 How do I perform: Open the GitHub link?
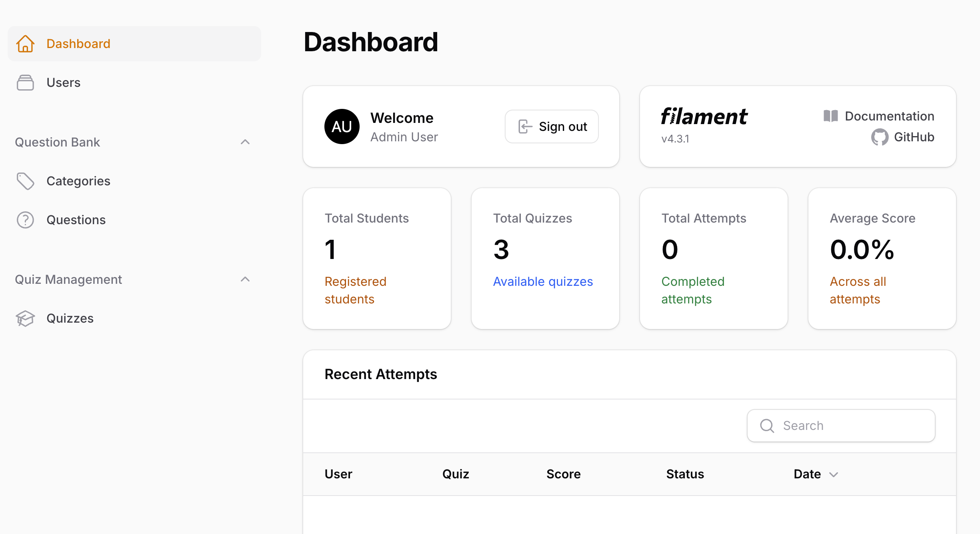click(914, 137)
